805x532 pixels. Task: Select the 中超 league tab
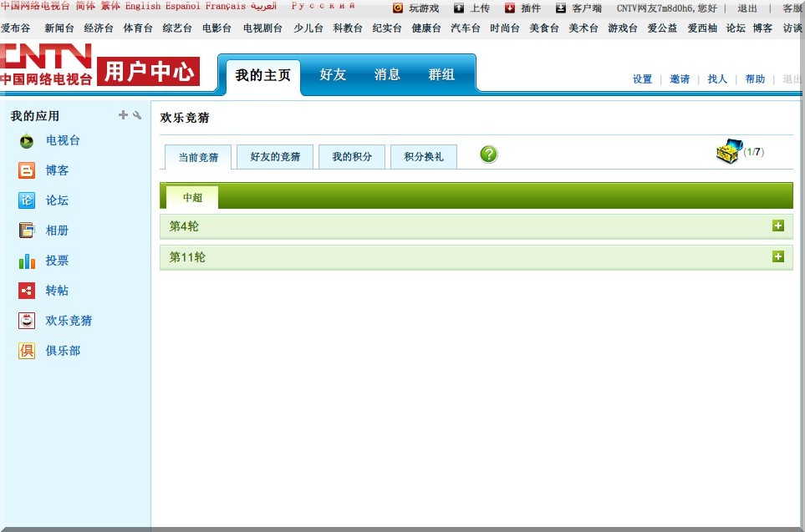click(192, 198)
